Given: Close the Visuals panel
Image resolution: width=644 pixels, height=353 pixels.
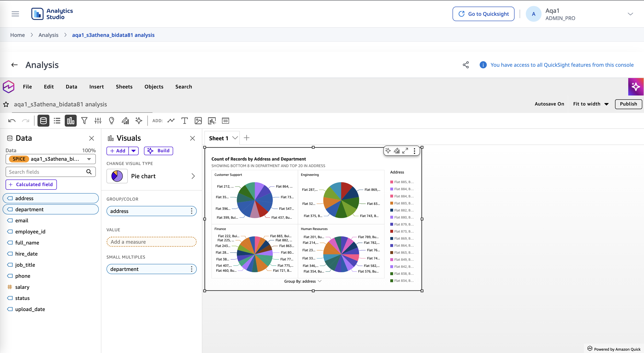Looking at the screenshot, I should tap(193, 138).
